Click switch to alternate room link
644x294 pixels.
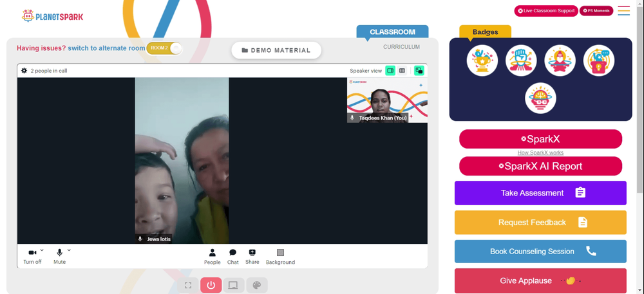(106, 48)
